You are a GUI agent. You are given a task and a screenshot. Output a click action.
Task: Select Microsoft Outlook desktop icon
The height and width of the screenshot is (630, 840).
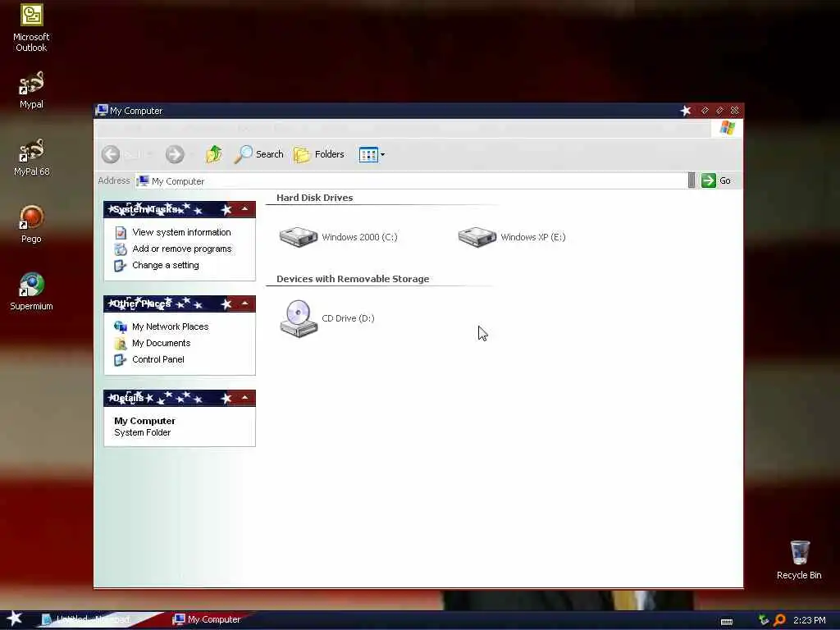[31, 28]
